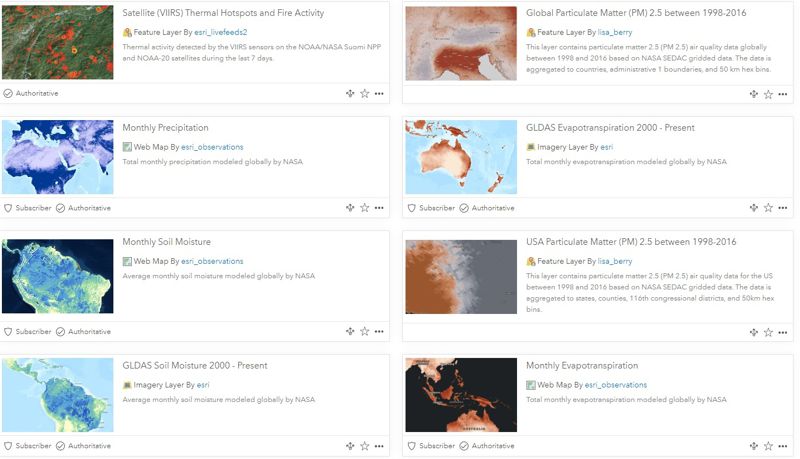Mark Monthly Evapotranspiration as a favorite
The height and width of the screenshot is (459, 800).
(x=768, y=446)
